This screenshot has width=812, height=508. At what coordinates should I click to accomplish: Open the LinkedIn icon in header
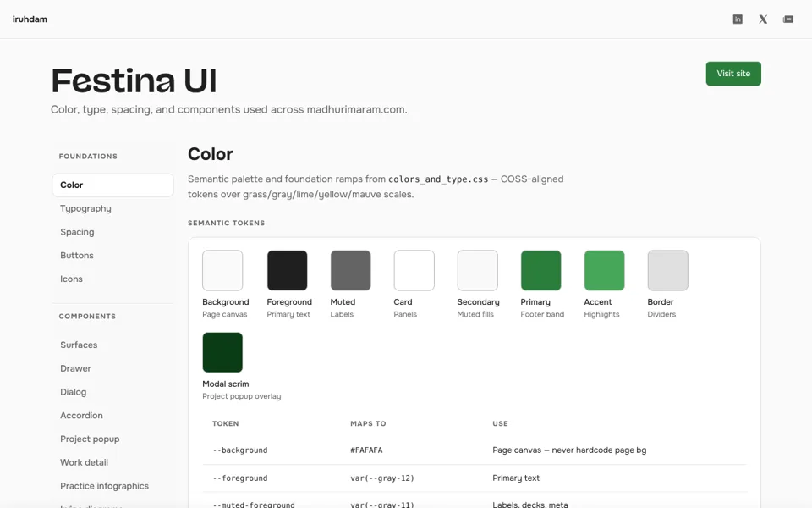738,19
